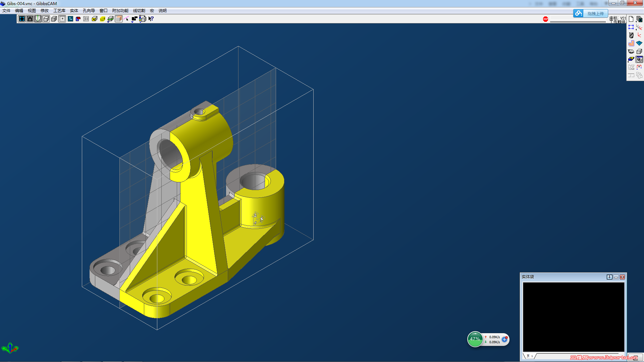The width and height of the screenshot is (644, 362).
Task: Click the blue plus accelerator button
Action: pos(504,339)
